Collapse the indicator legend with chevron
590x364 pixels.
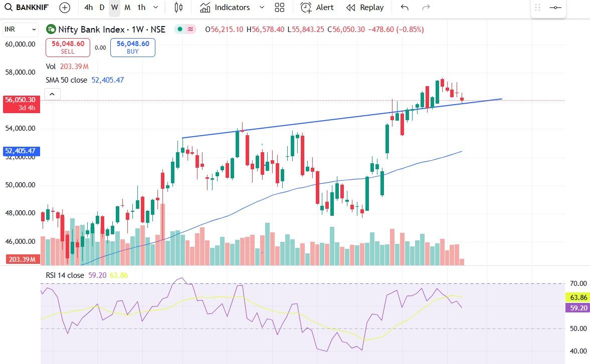52,94
